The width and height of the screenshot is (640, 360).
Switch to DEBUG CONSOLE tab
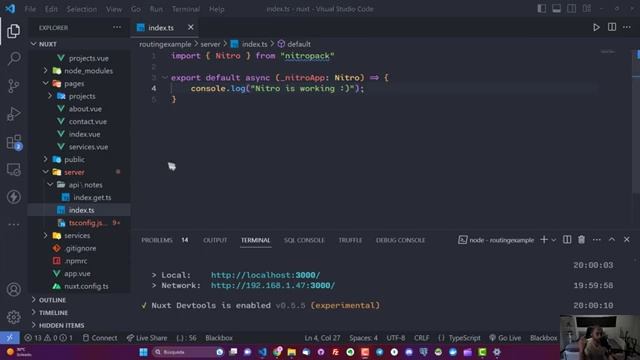400,240
